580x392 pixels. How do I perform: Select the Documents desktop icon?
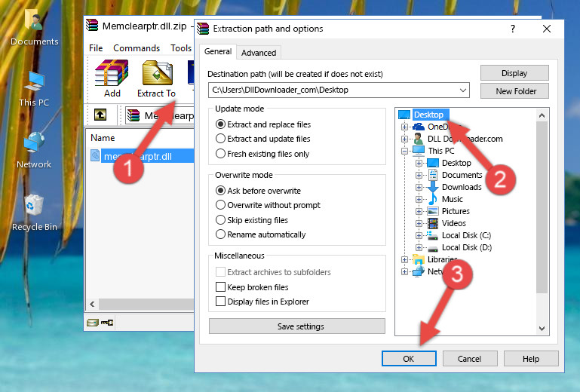point(34,26)
